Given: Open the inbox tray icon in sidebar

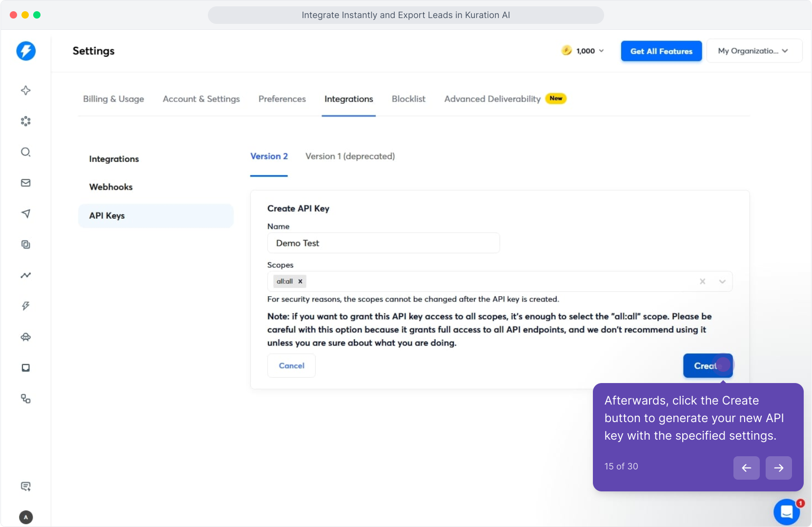Looking at the screenshot, I should point(26,367).
